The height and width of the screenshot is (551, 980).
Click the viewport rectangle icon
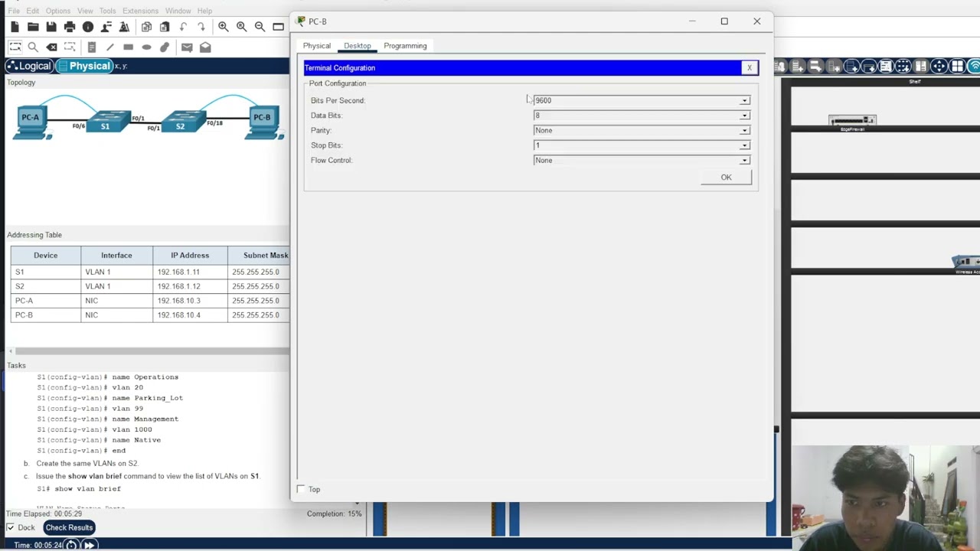[278, 27]
